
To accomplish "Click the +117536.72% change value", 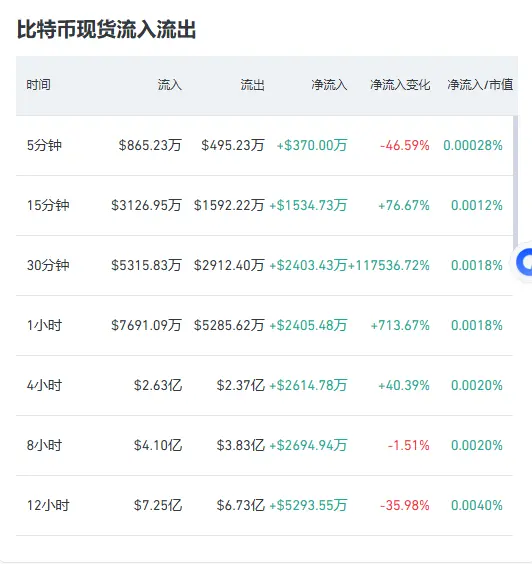I will [389, 265].
